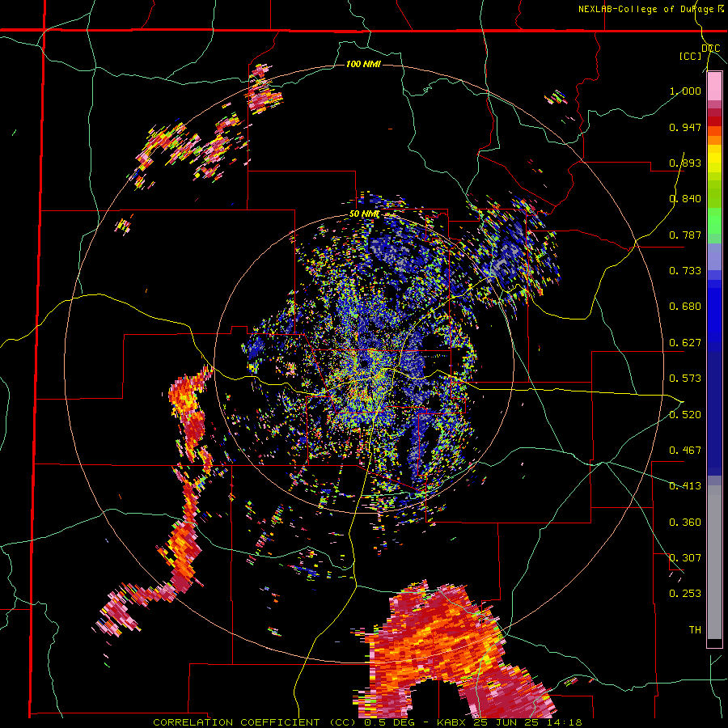Select the 0.947 scale value
The image size is (728, 728).
[x=685, y=127]
